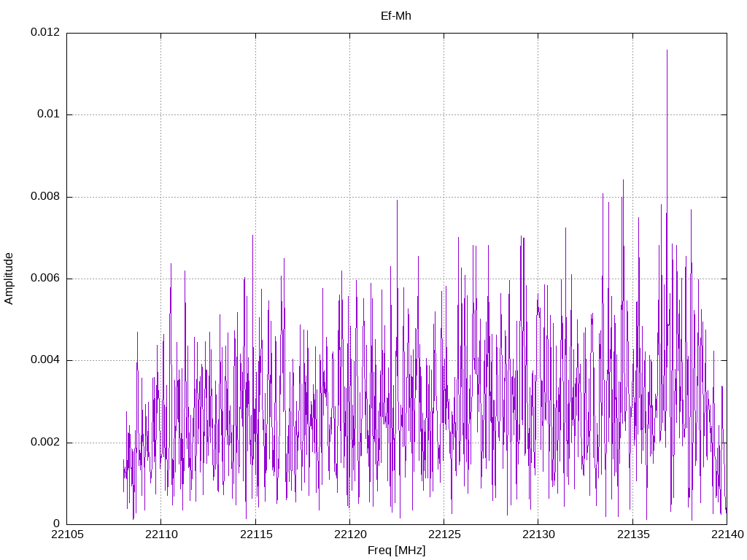Screen dimensions: 747x560
Task: Click the y-axis label Amplitude
Action: (9, 279)
